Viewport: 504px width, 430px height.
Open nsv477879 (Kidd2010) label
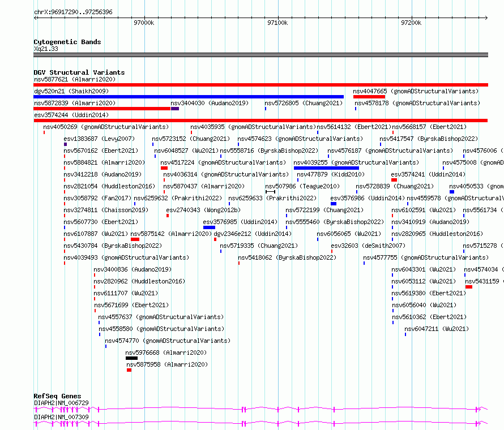pos(331,174)
